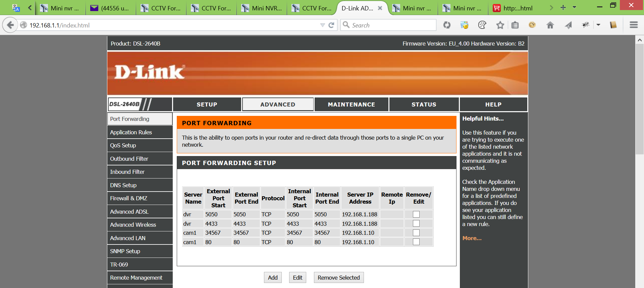Image resolution: width=644 pixels, height=288 pixels.
Task: Click the Remove Selected button
Action: (339, 278)
